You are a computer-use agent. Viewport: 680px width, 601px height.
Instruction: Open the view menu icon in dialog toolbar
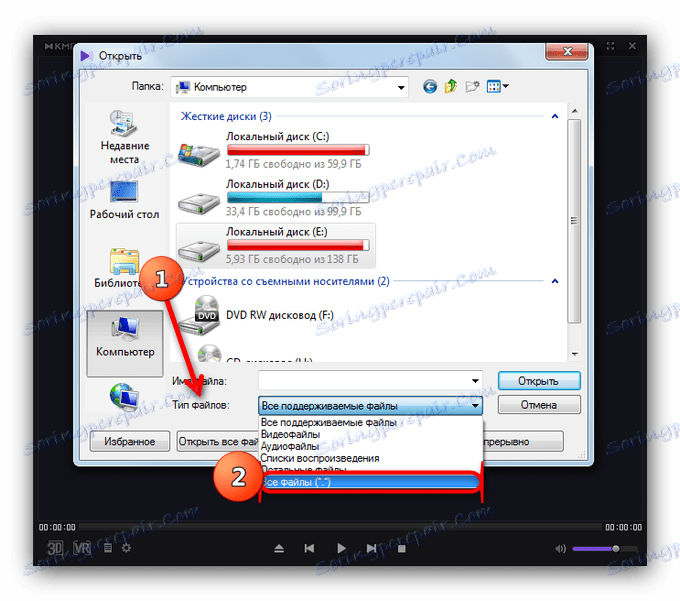497,86
